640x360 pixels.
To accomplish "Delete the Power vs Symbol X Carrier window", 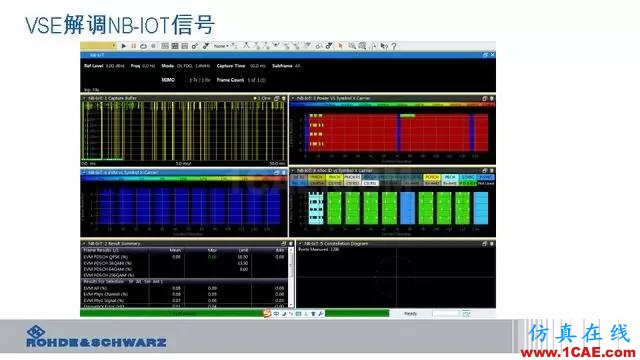I will pos(492,98).
